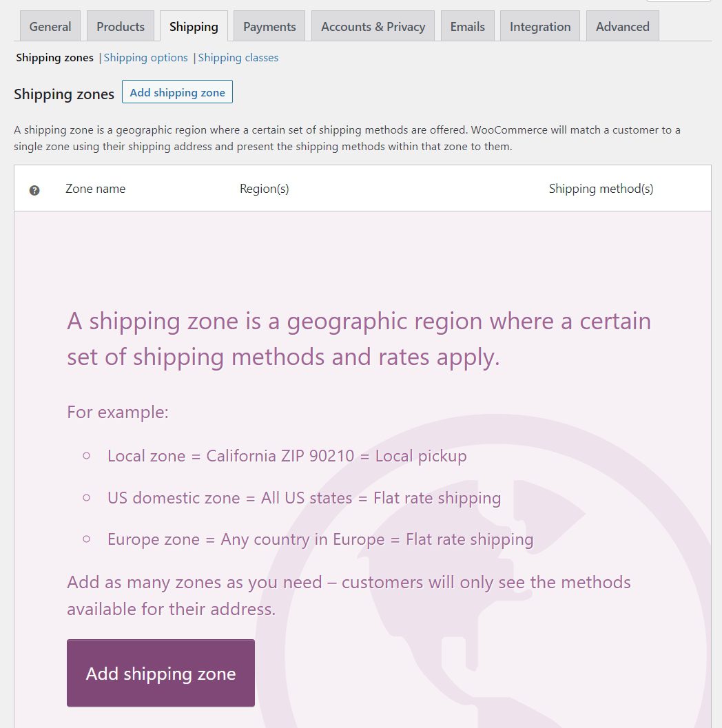Open the Payments tab

pos(269,25)
